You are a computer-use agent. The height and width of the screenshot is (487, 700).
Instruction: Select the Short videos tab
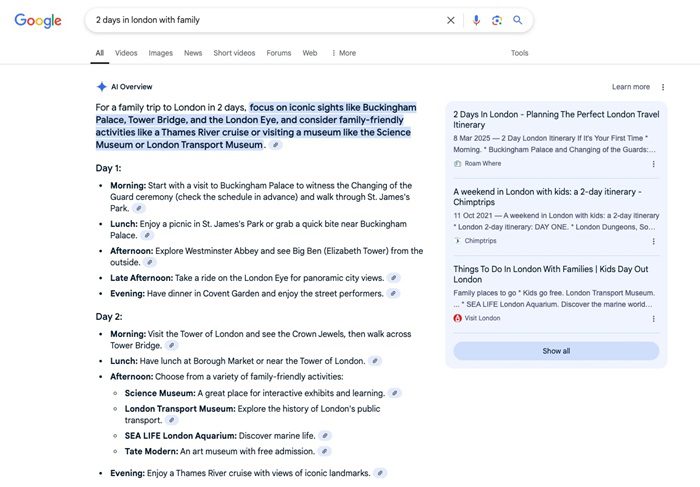tap(234, 53)
